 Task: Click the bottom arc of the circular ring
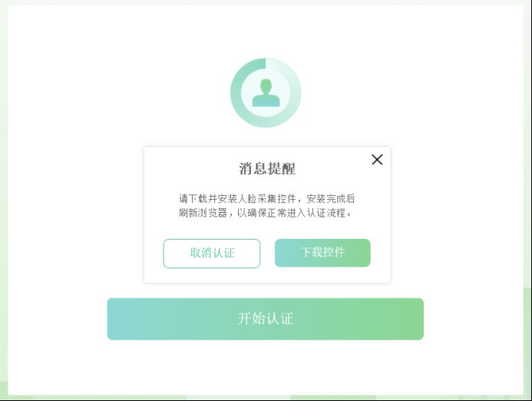click(x=266, y=122)
